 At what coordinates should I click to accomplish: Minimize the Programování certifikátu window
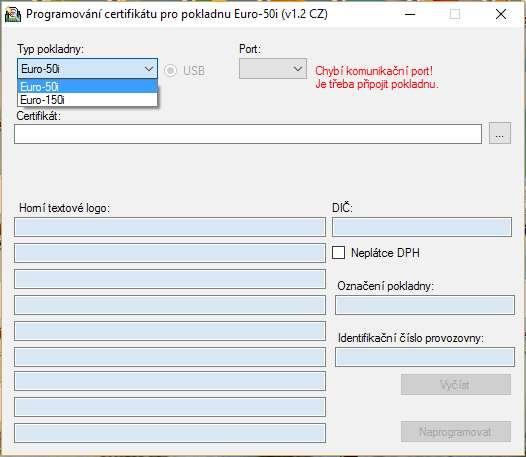(410, 14)
